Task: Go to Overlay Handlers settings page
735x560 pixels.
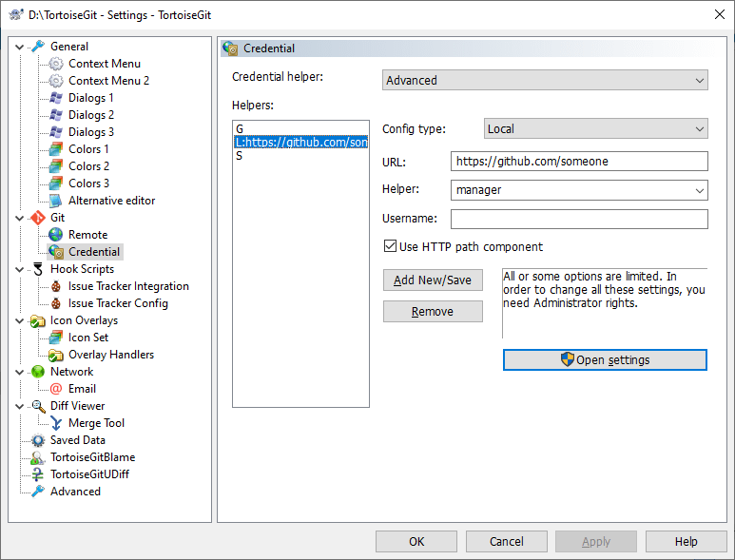Action: [111, 355]
